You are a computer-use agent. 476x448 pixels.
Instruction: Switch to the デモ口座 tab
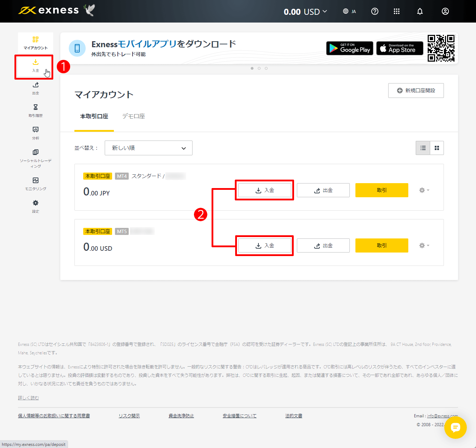[x=134, y=116]
